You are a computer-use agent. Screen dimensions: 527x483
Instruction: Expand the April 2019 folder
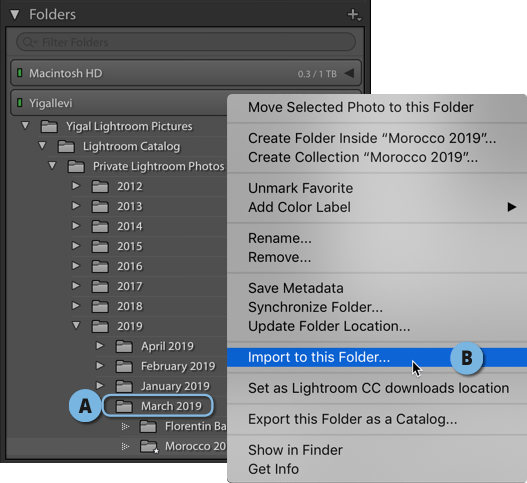pyautogui.click(x=100, y=346)
